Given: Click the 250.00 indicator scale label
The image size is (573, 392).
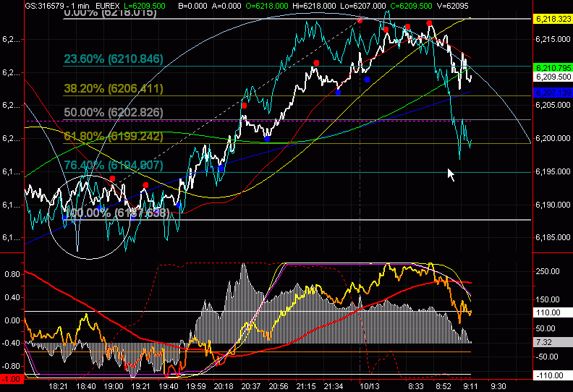Looking at the screenshot, I should pos(548,271).
